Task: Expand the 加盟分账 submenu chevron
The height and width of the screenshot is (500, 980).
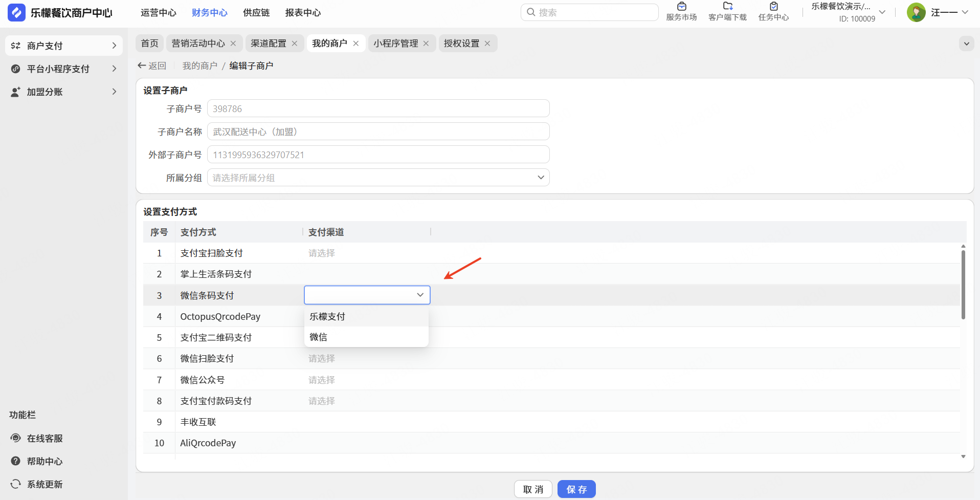Action: tap(114, 92)
